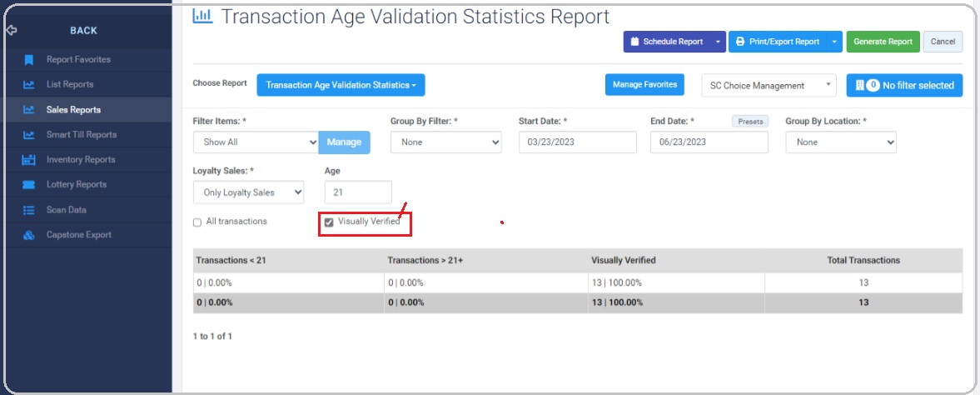Enable the All transactions checkbox
Screen dimensions: 980x395
click(197, 222)
